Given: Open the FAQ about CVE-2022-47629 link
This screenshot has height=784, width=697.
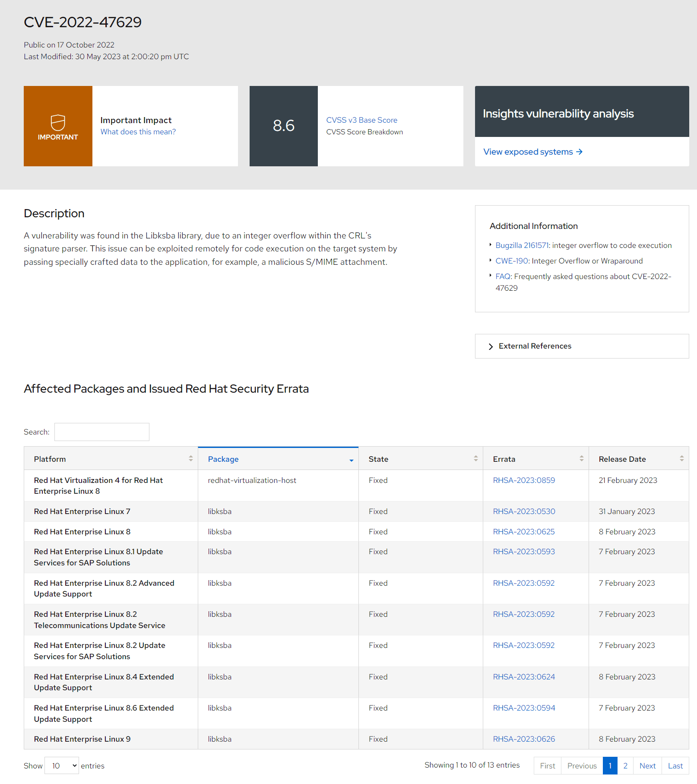Looking at the screenshot, I should (503, 276).
